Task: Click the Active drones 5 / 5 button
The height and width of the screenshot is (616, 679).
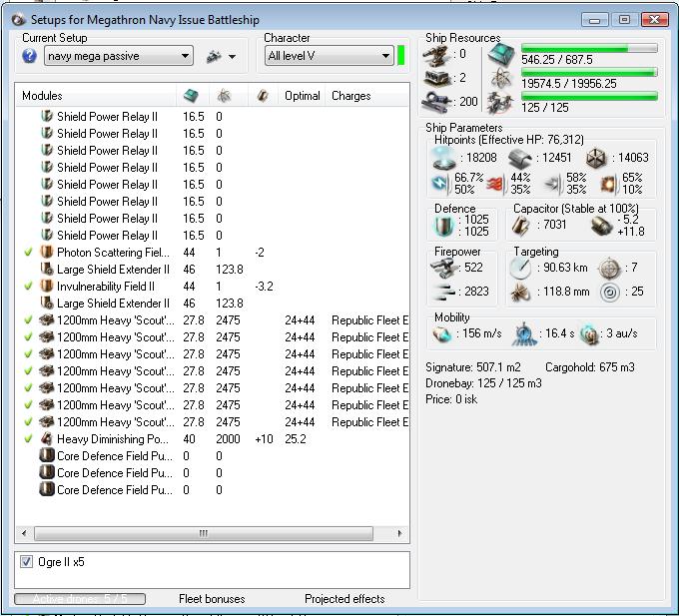Action: pyautogui.click(x=80, y=599)
